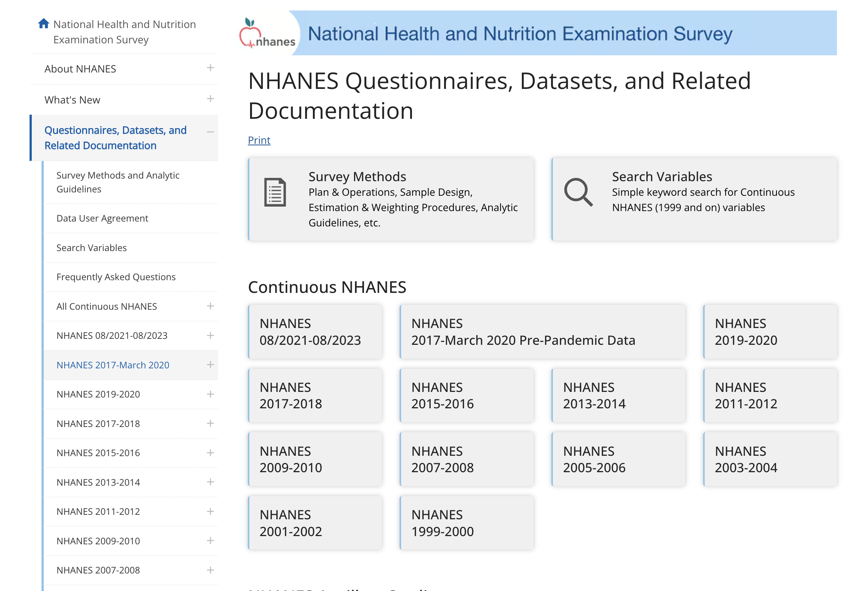Expand NHANES 2019-2020 sidebar submenu
This screenshot has width=868, height=591.
click(210, 394)
